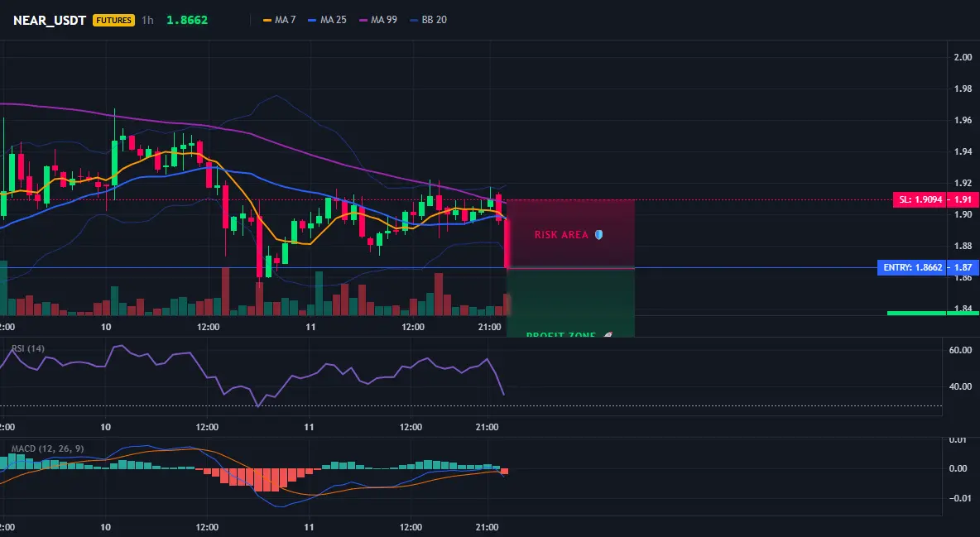Click the 1.88 price axis value

tap(963, 246)
